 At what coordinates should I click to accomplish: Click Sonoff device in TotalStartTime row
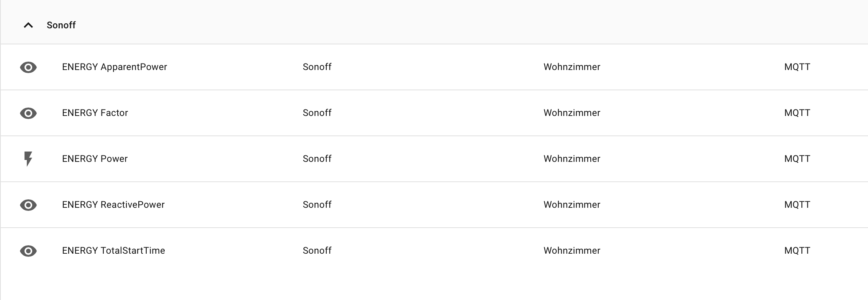[317, 251]
